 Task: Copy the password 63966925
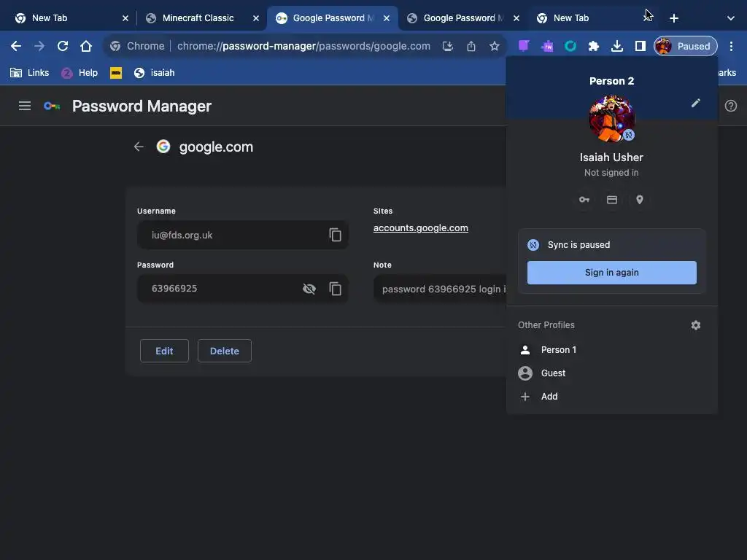[x=335, y=289]
